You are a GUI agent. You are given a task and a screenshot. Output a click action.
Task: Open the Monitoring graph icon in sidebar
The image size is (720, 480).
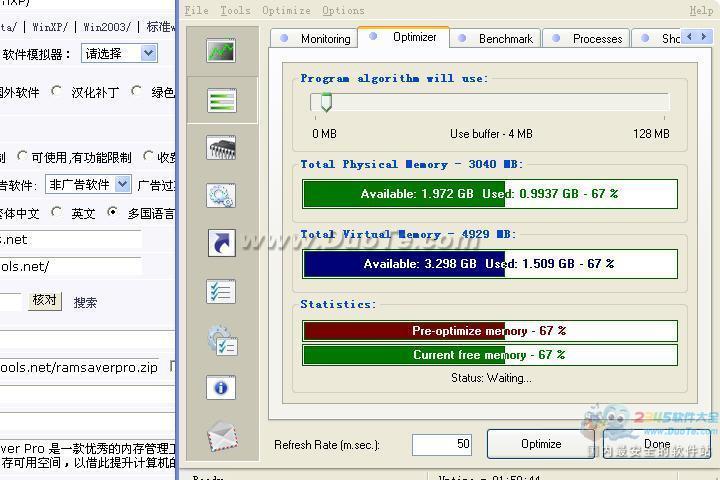point(221,51)
